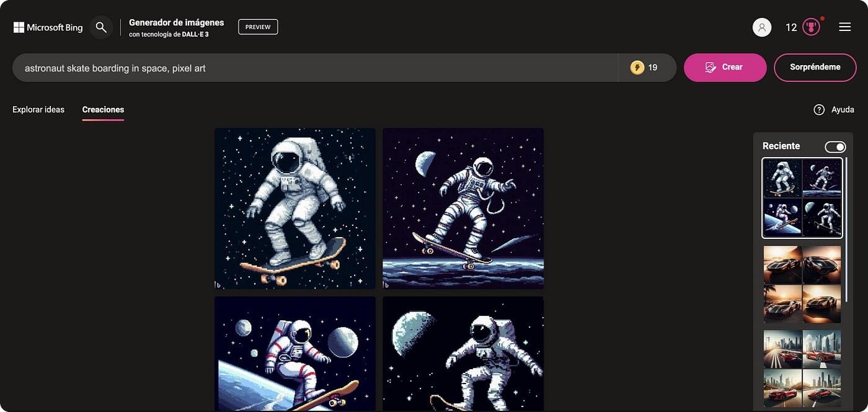Click the Sorpréndeme button
Screen dimensions: 868x412
click(815, 68)
